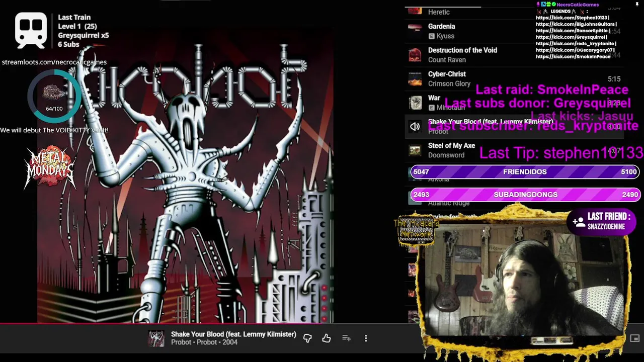The height and width of the screenshot is (362, 644).
Task: Click the Metal Mondays logo
Action: [50, 167]
